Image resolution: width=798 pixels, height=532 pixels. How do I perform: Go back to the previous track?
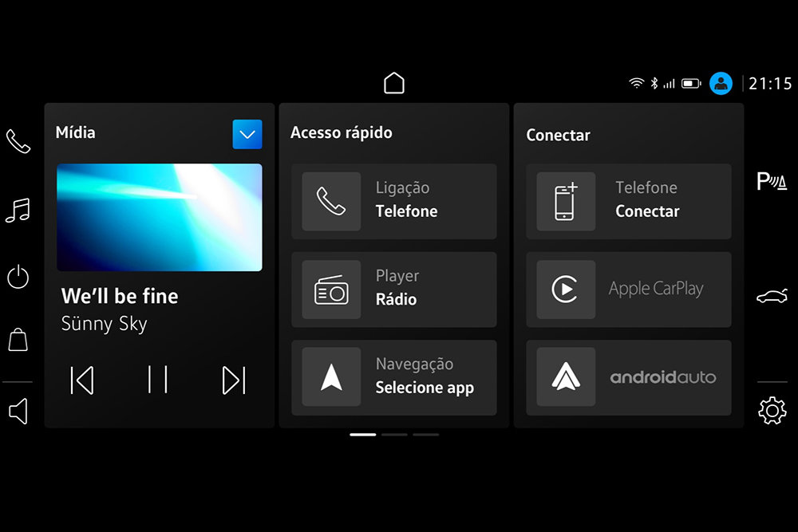[82, 380]
